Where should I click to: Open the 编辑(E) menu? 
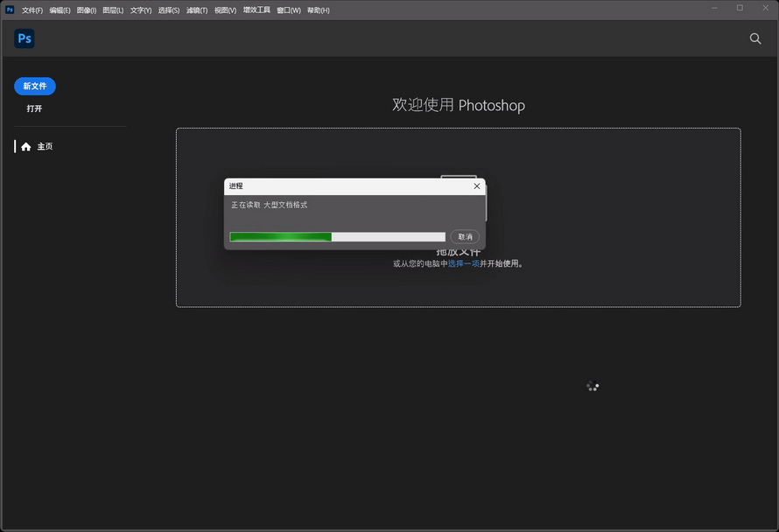coord(60,10)
